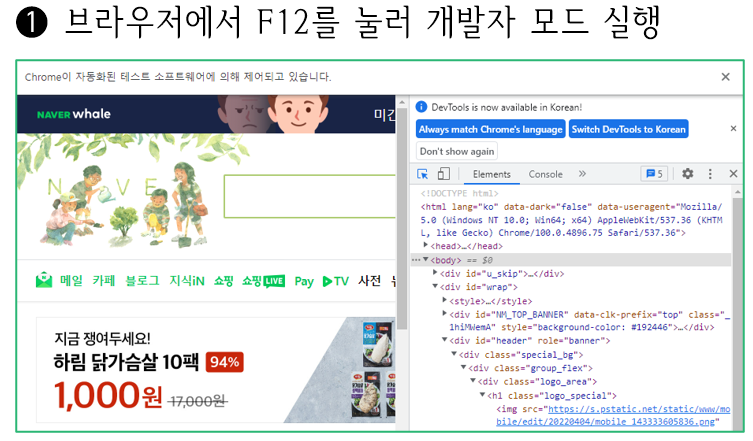This screenshot has width=753, height=441.
Task: Expand the style element node
Action: click(445, 300)
